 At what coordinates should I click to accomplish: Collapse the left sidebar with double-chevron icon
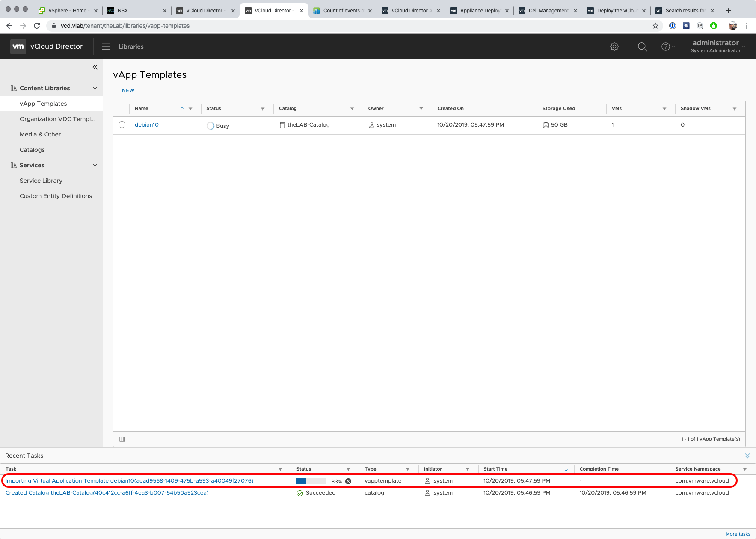pos(95,67)
